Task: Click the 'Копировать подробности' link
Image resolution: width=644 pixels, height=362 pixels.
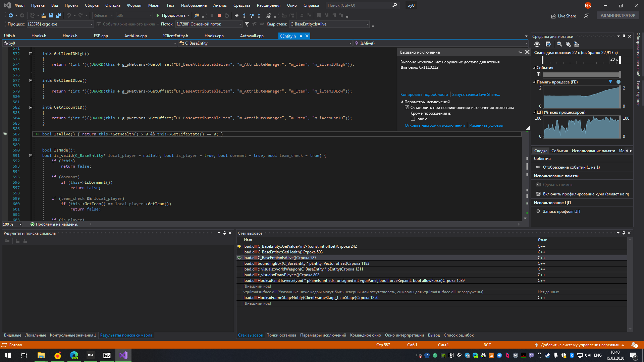Action: (x=424, y=95)
